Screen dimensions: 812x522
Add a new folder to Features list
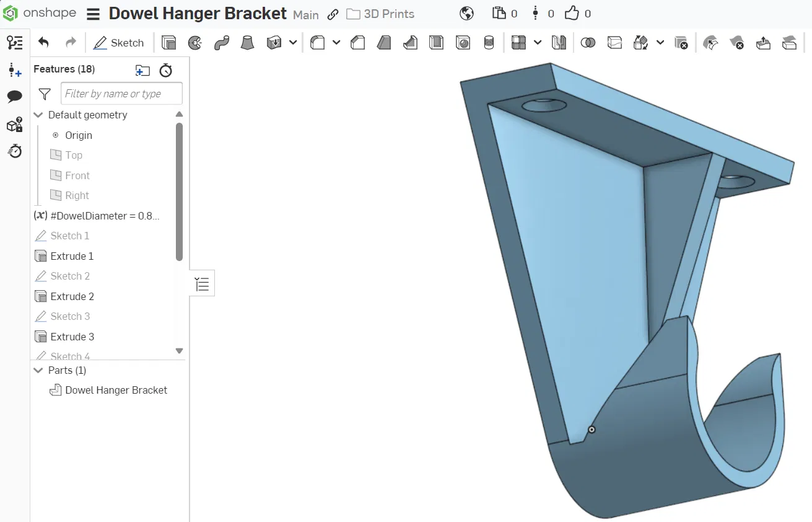[x=142, y=70]
